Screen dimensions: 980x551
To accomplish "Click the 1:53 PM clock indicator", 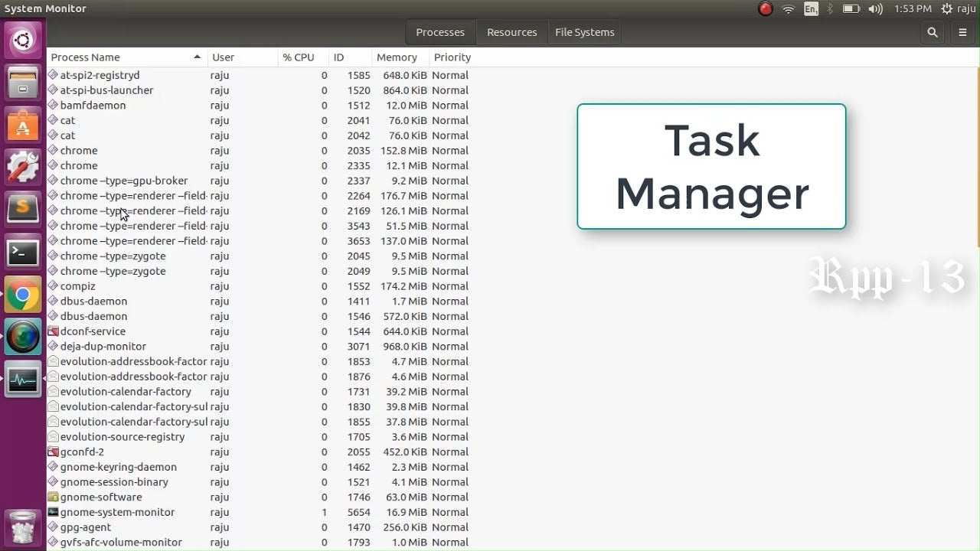I will 913,8.
